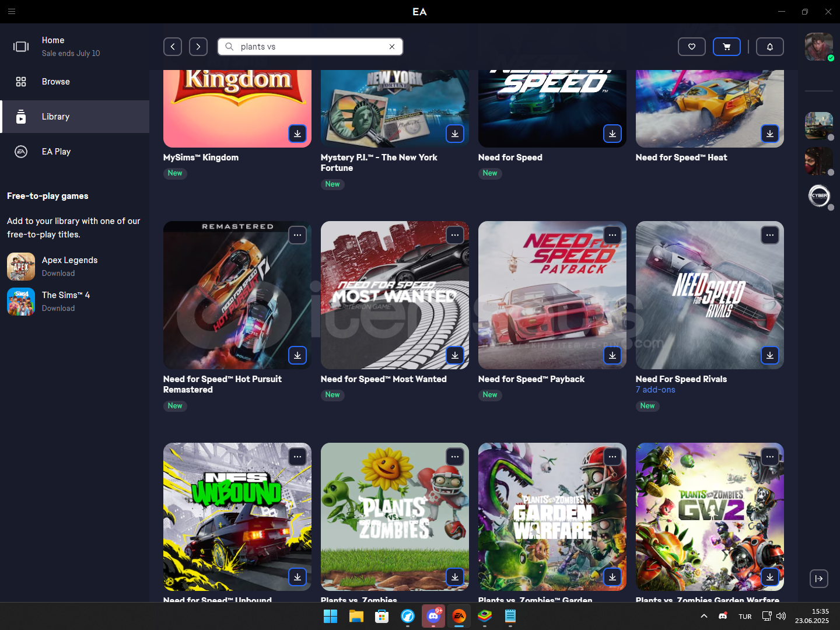This screenshot has height=630, width=840.
Task: Click the search field containing plants vs
Action: click(310, 47)
